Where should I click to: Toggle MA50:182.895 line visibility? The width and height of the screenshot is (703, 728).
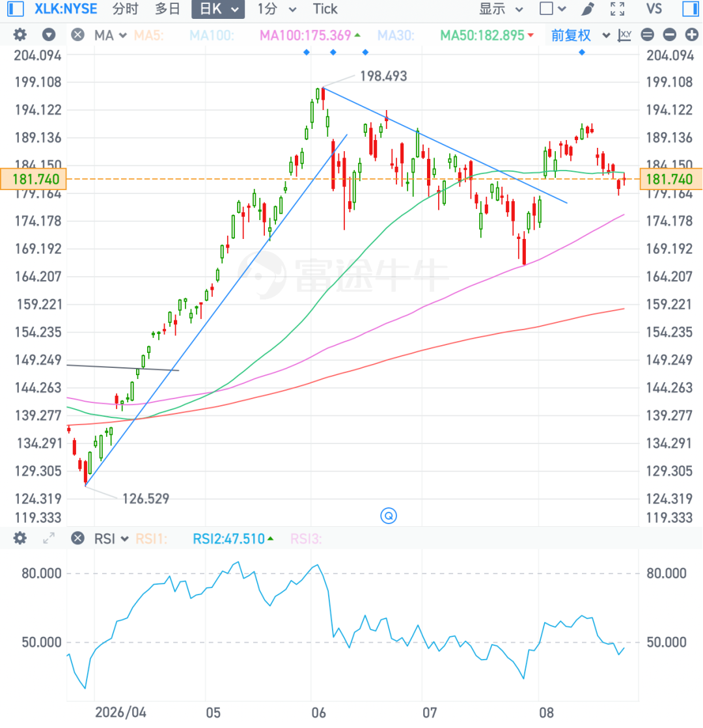click(486, 35)
